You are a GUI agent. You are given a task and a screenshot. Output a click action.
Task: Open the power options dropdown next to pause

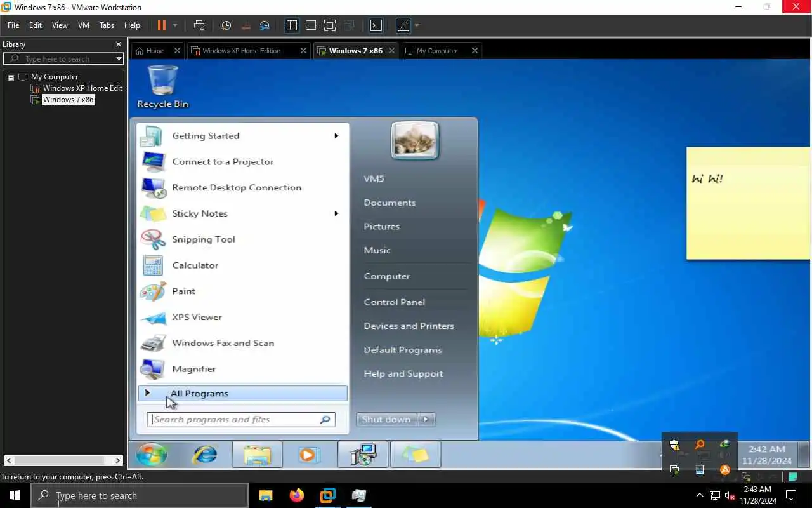175,25
